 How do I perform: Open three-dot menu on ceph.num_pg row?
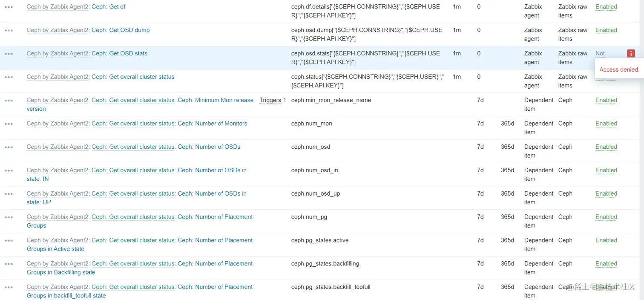pos(9,217)
